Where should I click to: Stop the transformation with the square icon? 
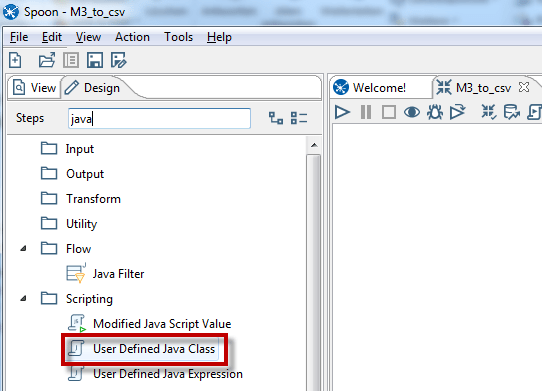pyautogui.click(x=389, y=112)
